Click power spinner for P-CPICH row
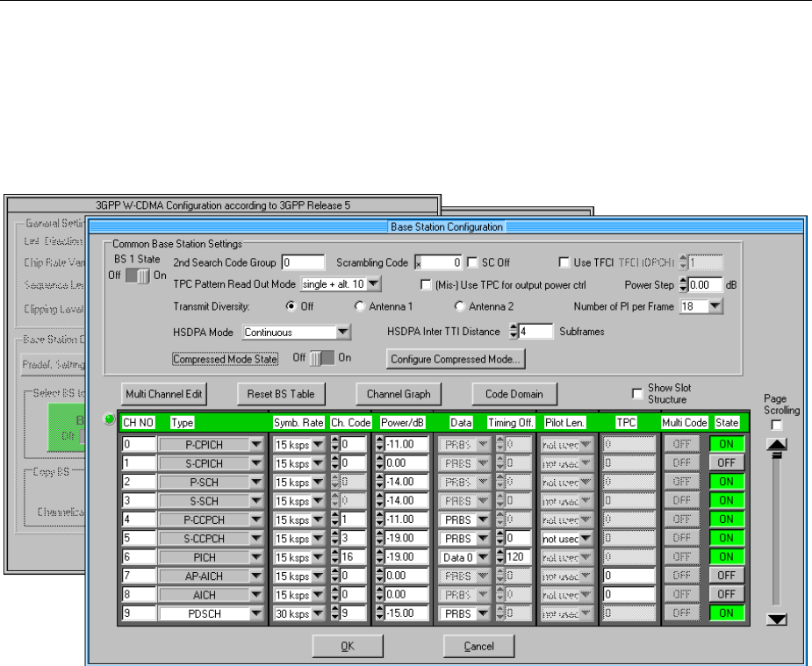812x666 pixels. point(380,444)
